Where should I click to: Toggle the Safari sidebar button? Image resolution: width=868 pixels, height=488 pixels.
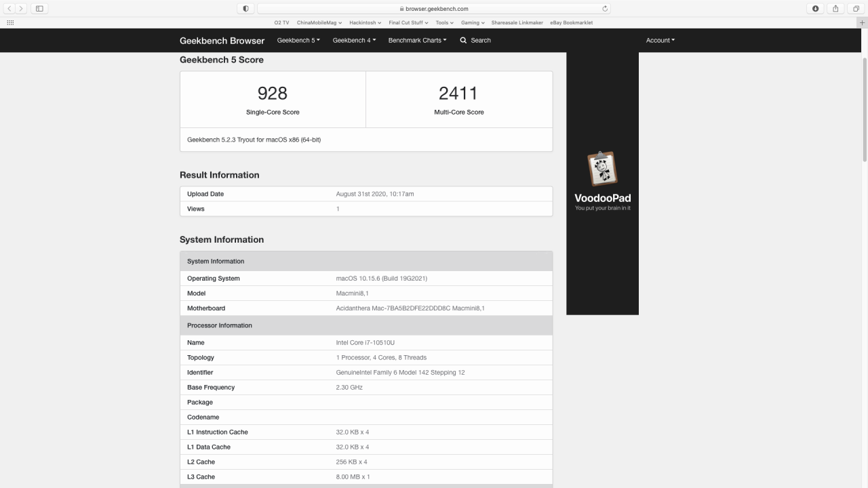(39, 8)
